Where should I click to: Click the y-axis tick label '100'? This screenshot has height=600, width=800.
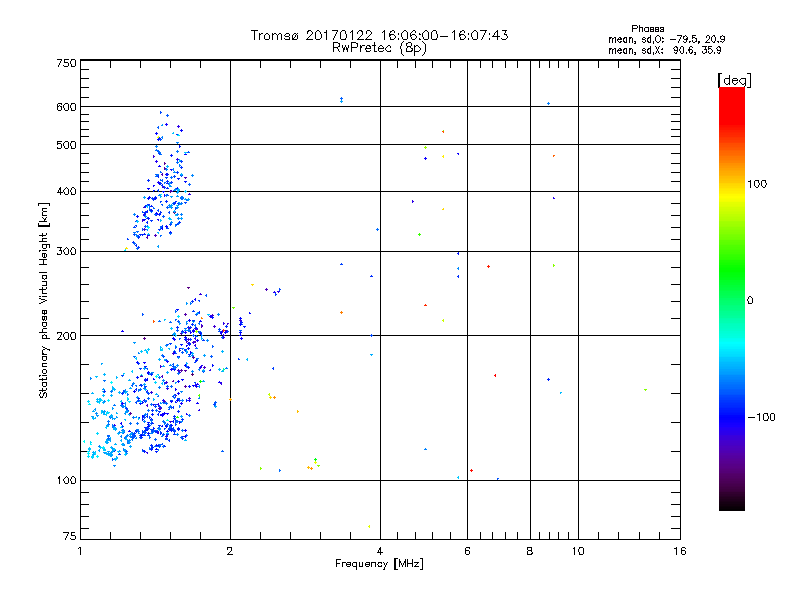(66, 480)
